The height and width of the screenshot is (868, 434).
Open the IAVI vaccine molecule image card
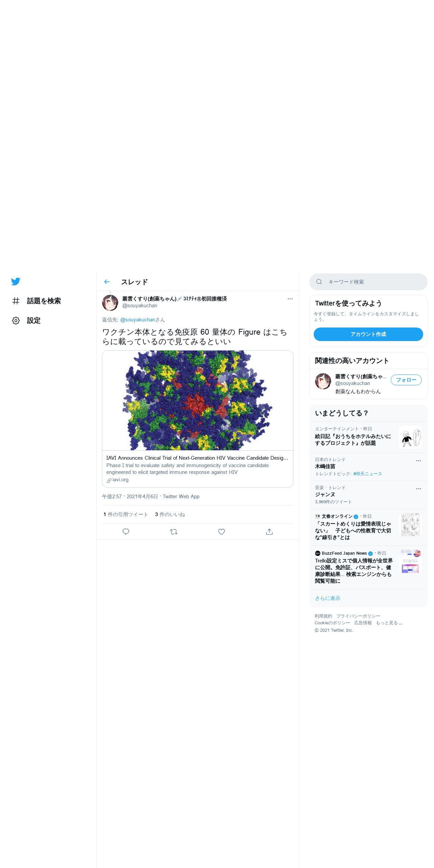[x=198, y=400]
